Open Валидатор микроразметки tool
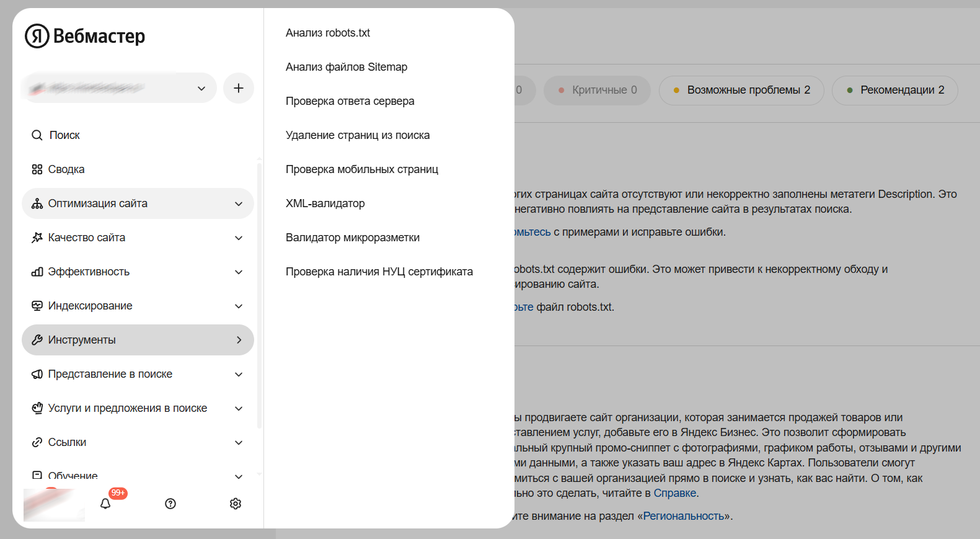Screen dimensions: 980x539 click(353, 238)
